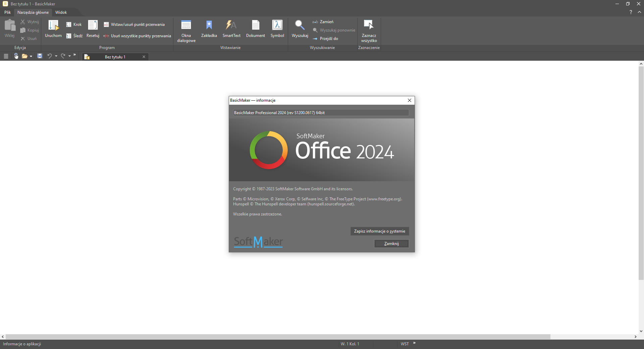Viewport: 644px width, 349px height.
Task: Click the Zamknij button in the dialog
Action: [391, 244]
